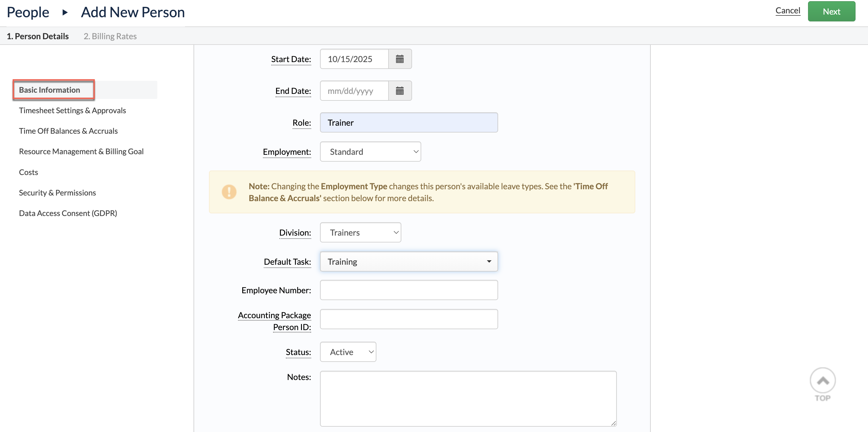Open the Start Date calendar picker
The image size is (868, 432).
pyautogui.click(x=400, y=59)
